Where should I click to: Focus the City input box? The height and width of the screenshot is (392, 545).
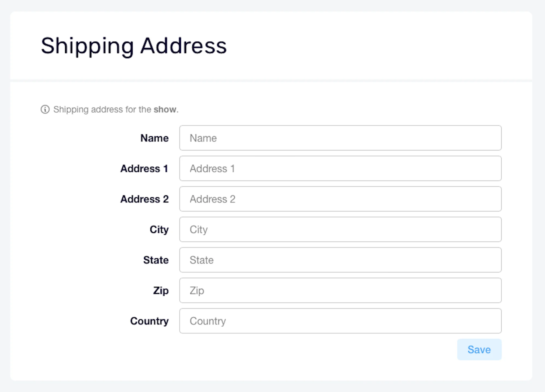pyautogui.click(x=340, y=229)
